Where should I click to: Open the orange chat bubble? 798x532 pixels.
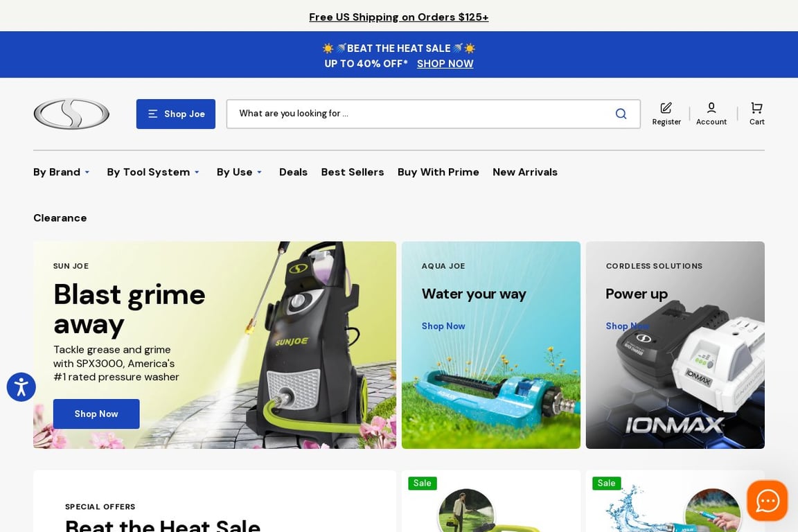coord(768,501)
